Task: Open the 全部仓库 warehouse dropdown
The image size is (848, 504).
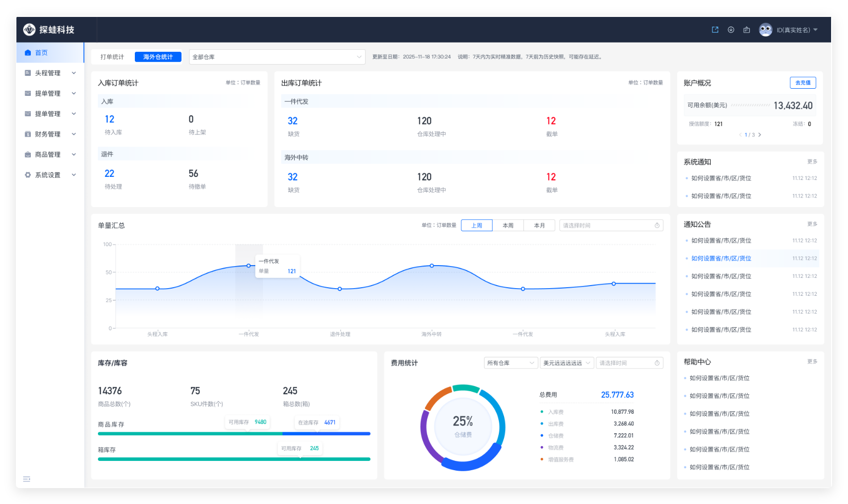Action: coord(277,57)
